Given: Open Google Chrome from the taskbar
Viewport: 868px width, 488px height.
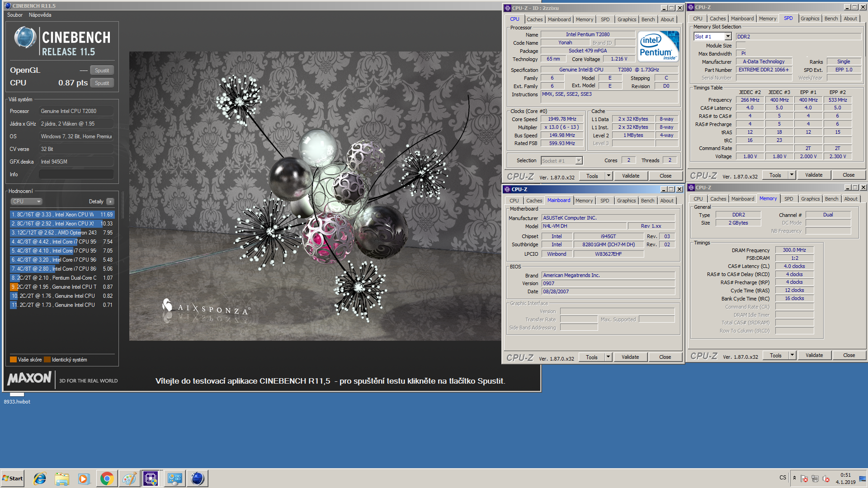Looking at the screenshot, I should point(107,479).
